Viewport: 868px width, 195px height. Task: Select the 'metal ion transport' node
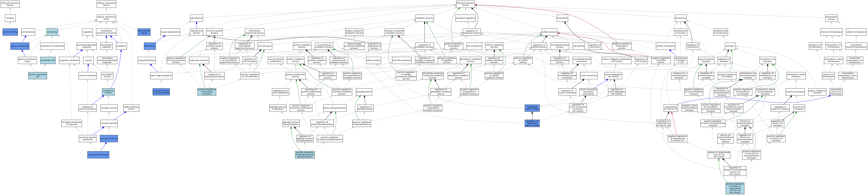coord(795,92)
